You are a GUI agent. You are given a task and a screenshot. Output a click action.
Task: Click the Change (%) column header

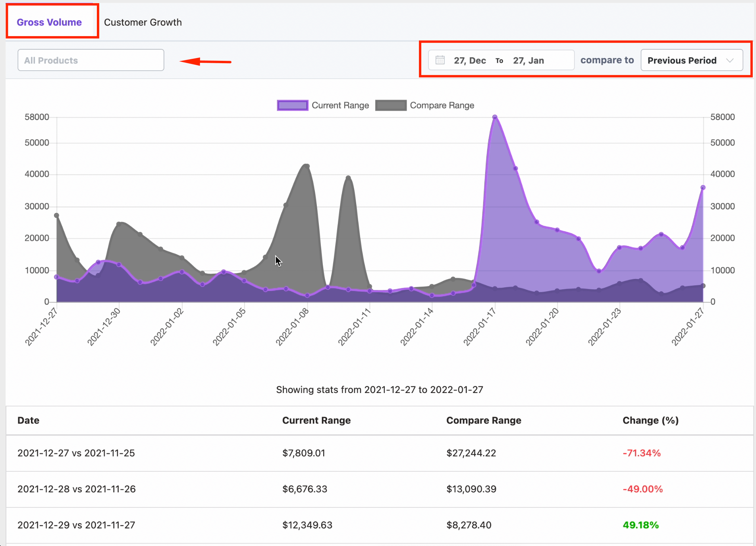(650, 420)
